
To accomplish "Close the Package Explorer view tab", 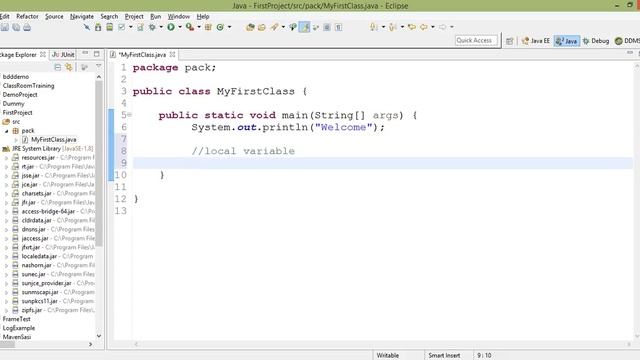I will point(42,54).
